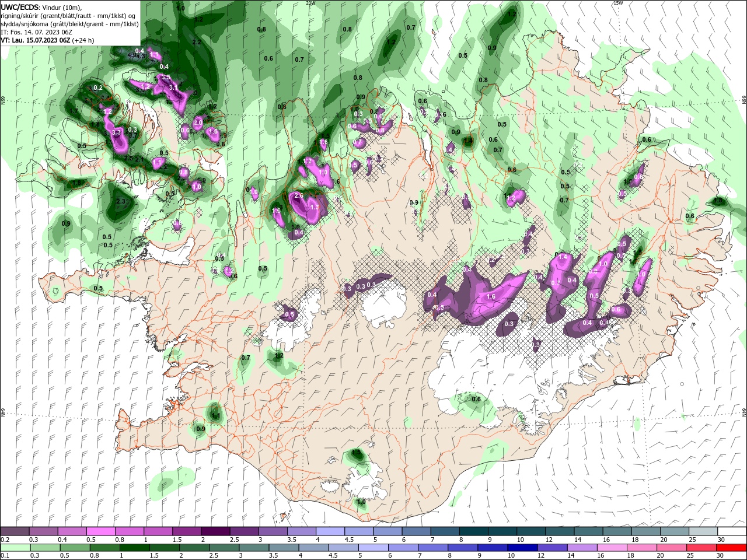747x560 pixels.
Task: Click the '0.2' label in the sleet legend
Action: pyautogui.click(x=5, y=540)
